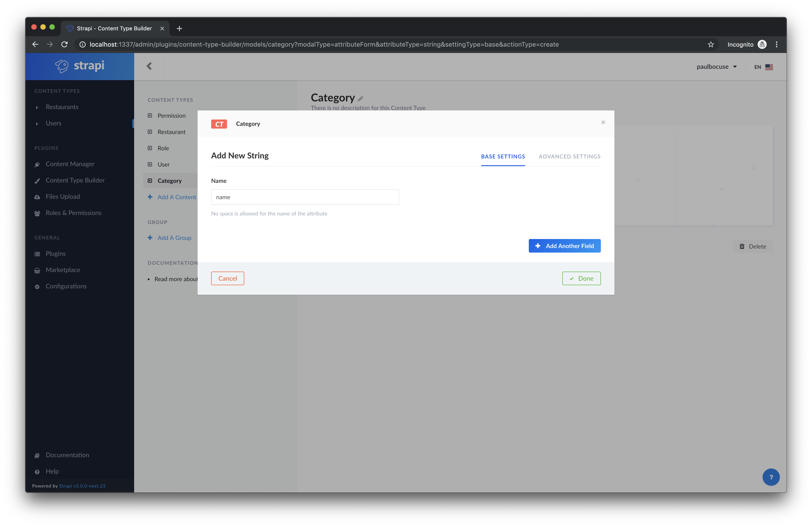Click inside the Name input field
Image resolution: width=812 pixels, height=526 pixels.
[x=305, y=197]
